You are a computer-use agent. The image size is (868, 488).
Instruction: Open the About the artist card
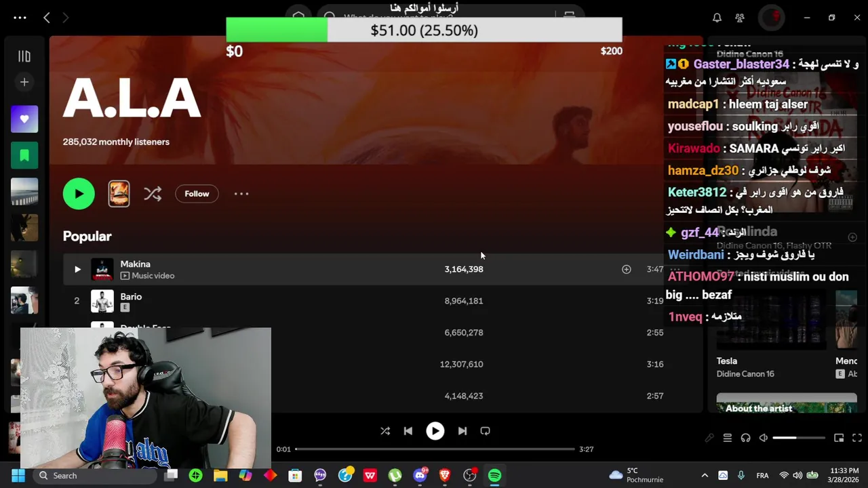[787, 403]
